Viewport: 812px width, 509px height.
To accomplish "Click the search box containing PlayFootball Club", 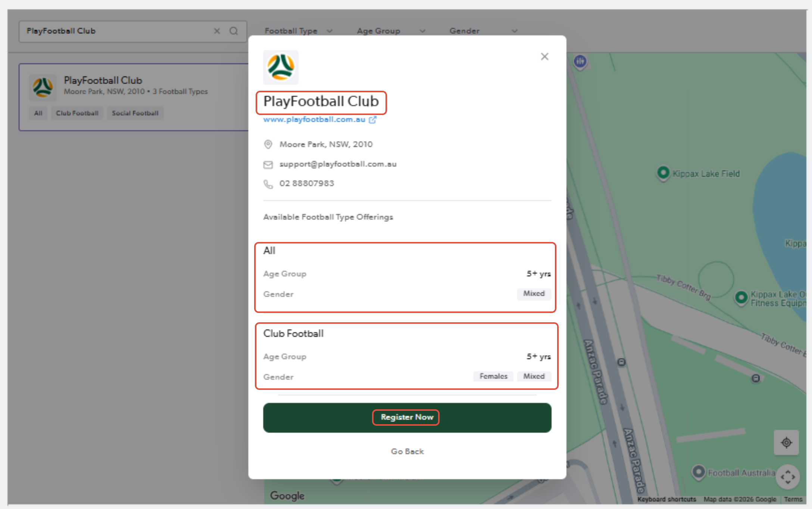I will 133,31.
